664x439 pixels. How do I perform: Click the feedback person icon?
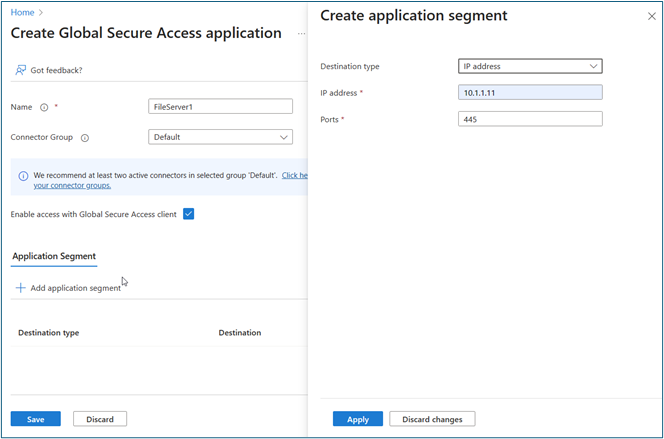pyautogui.click(x=20, y=70)
